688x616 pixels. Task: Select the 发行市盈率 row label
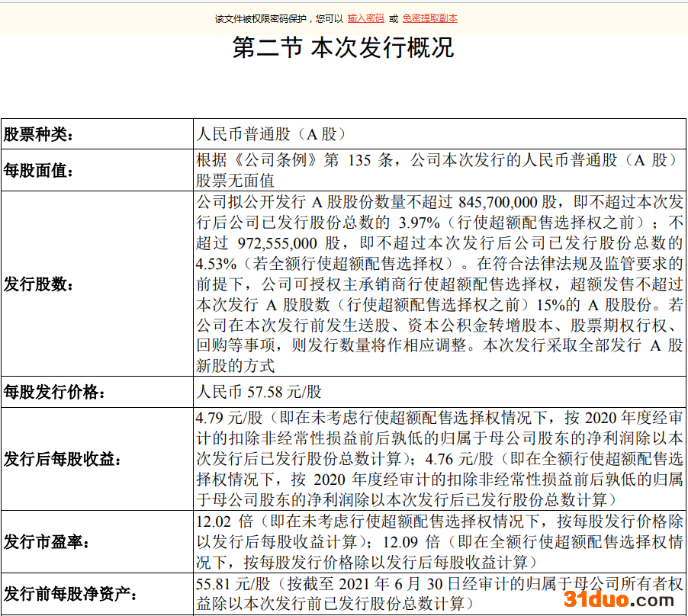(47, 543)
